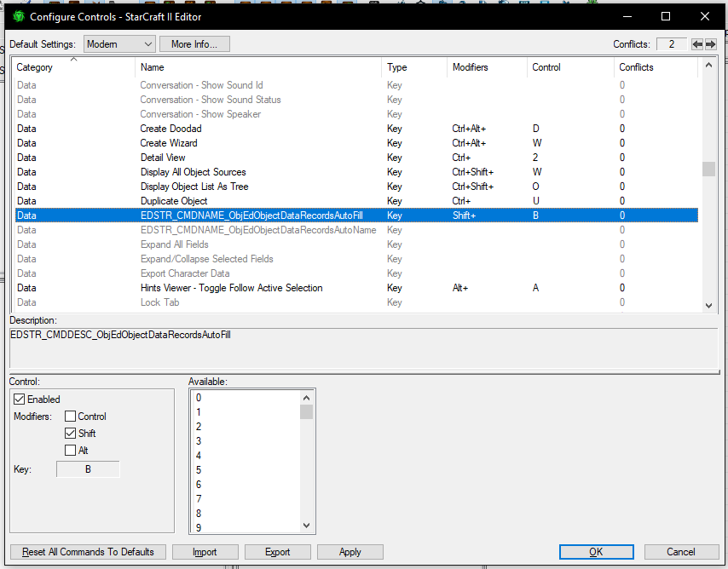Click the Conflicts count field
The image size is (728, 569).
[x=672, y=44]
